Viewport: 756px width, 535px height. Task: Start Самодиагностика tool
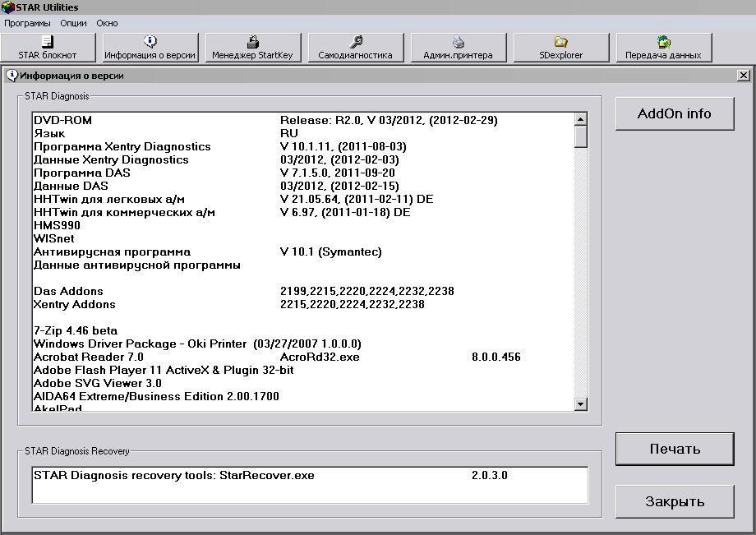coord(355,48)
